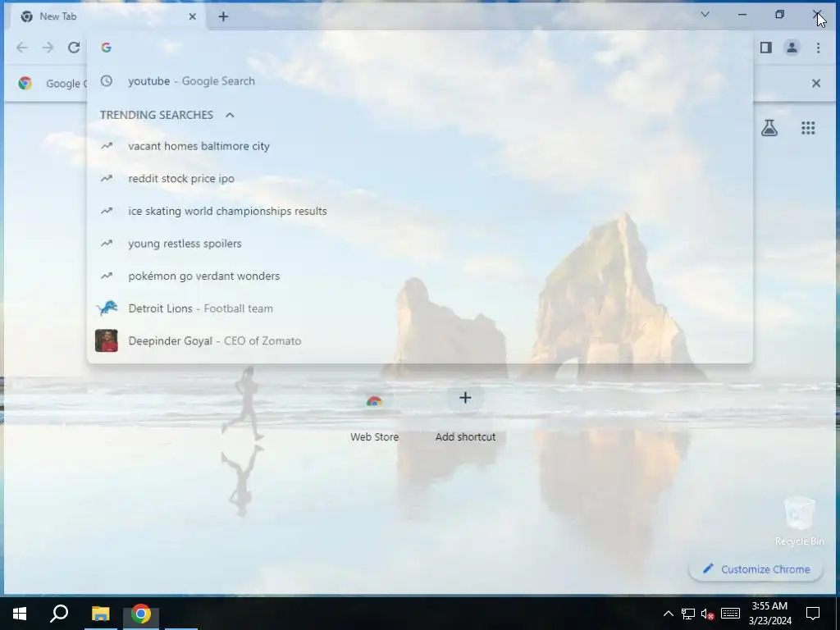Screen dimensions: 840x630
Task: Open the notification center icon
Action: coord(813,614)
